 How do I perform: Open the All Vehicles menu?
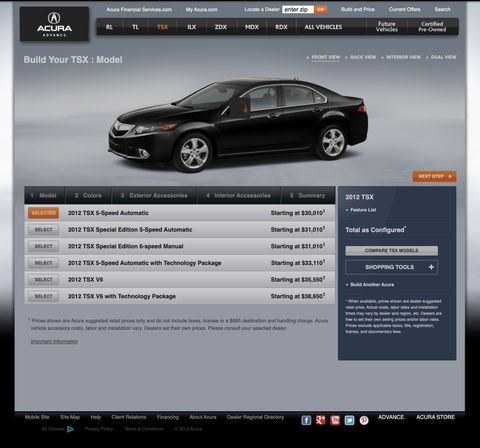click(323, 27)
